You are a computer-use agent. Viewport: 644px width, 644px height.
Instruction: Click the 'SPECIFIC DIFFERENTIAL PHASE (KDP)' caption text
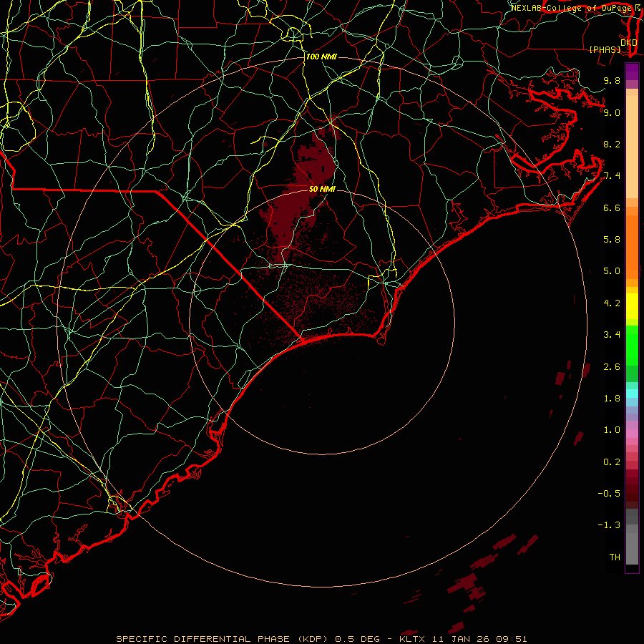pyautogui.click(x=222, y=639)
